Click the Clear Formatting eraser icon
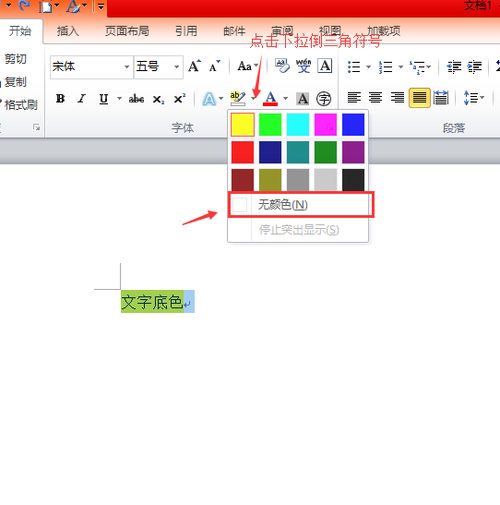The width and height of the screenshot is (500, 505). (282, 66)
